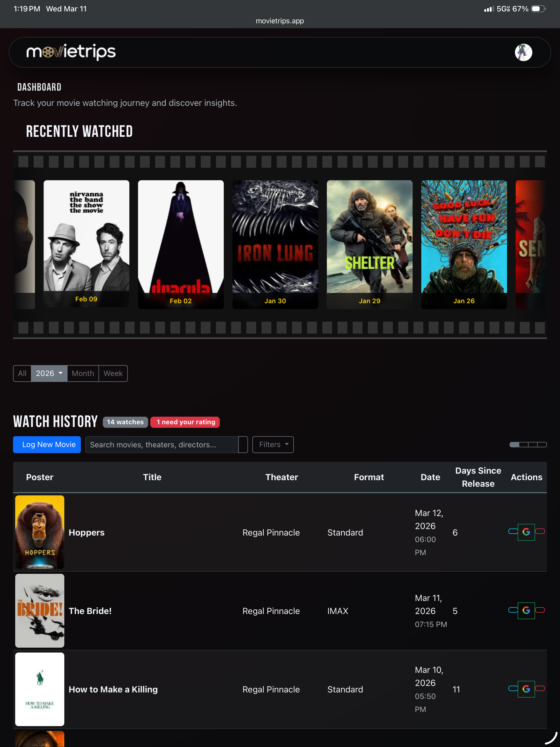Click the WATCH HISTORY heading

(x=55, y=422)
